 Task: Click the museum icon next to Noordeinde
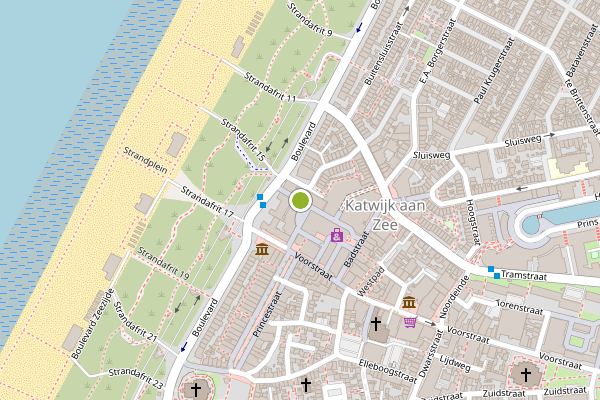409,302
